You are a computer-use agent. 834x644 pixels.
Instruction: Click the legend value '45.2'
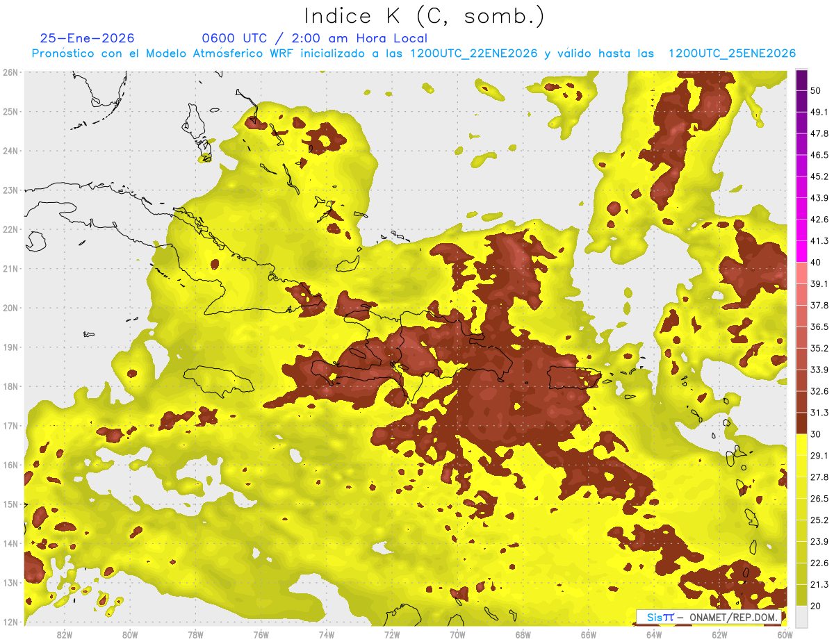click(819, 176)
